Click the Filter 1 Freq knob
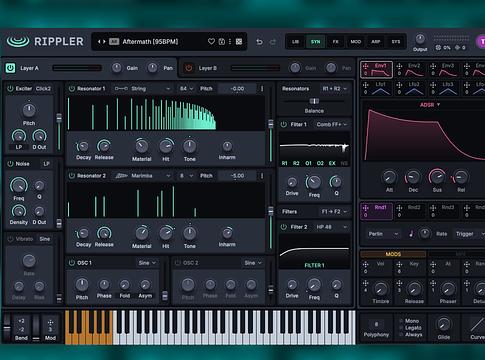Screen dimensions: 485x360 tap(314, 182)
